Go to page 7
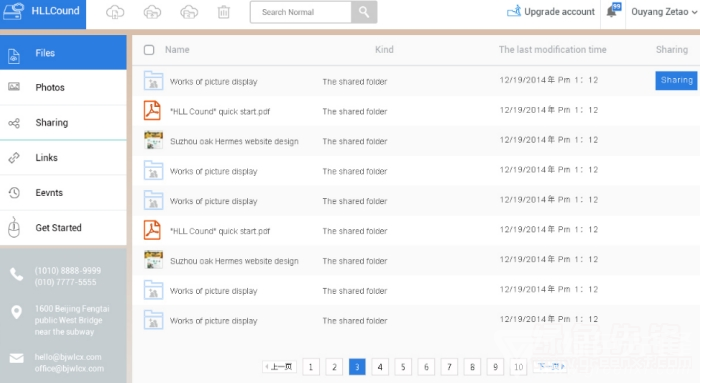Image resolution: width=701 pixels, height=383 pixels. [449, 367]
